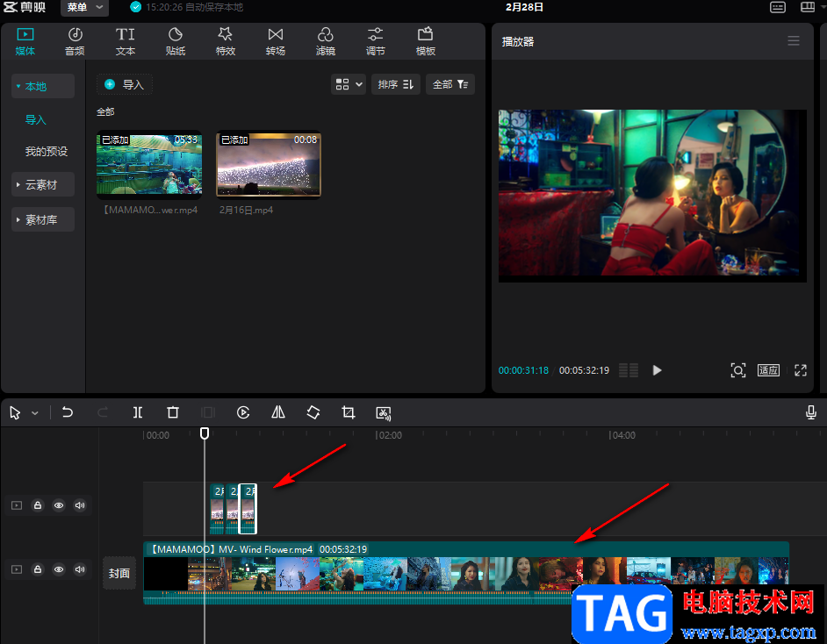Select the second overlay clip on timeline
827x644 pixels.
[232, 509]
